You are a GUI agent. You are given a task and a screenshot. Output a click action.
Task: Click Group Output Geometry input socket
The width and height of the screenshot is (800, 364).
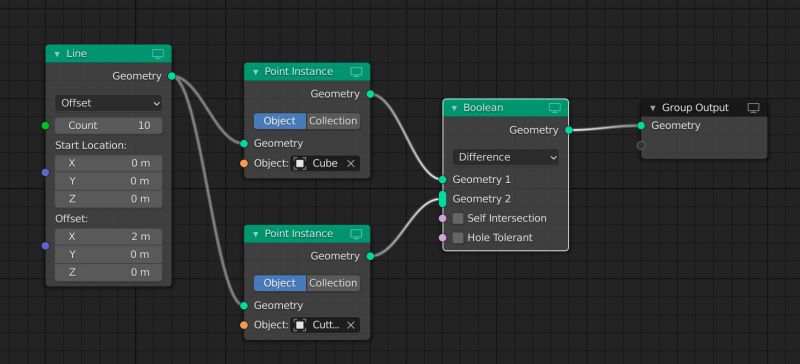pyautogui.click(x=641, y=126)
